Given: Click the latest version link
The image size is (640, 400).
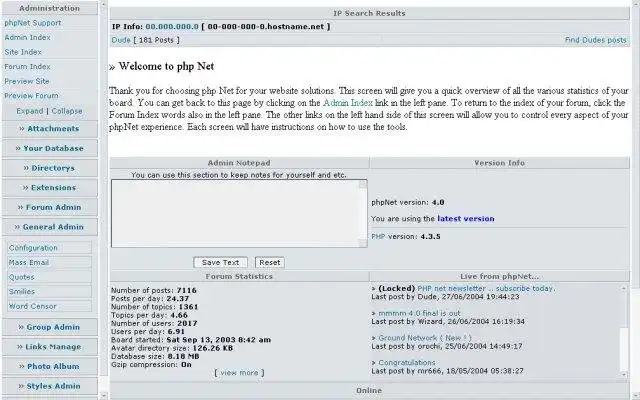Looking at the screenshot, I should pos(466,218).
